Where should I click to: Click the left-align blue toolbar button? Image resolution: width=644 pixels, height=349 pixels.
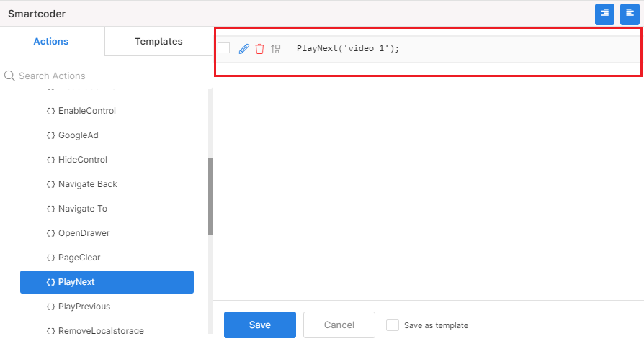630,14
